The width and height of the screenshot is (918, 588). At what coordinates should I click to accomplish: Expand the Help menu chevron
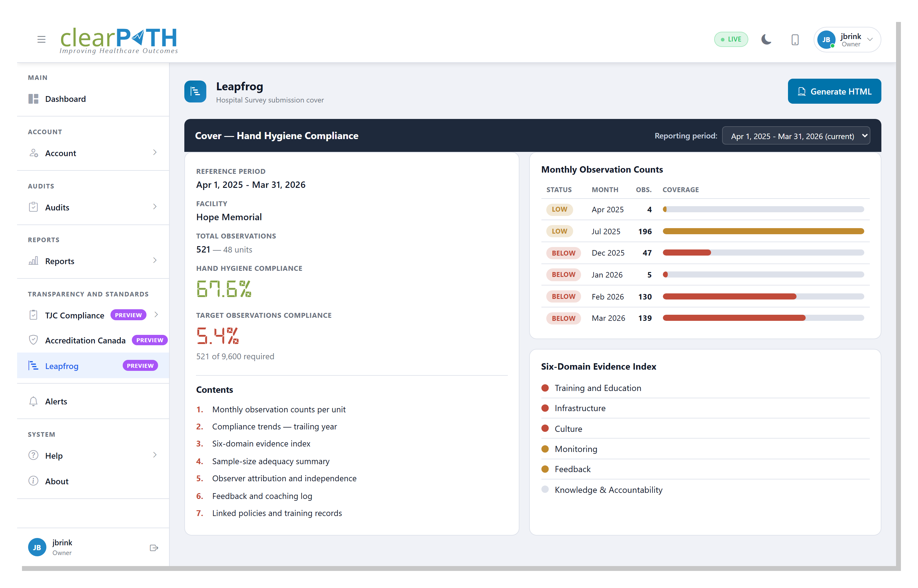pos(155,455)
